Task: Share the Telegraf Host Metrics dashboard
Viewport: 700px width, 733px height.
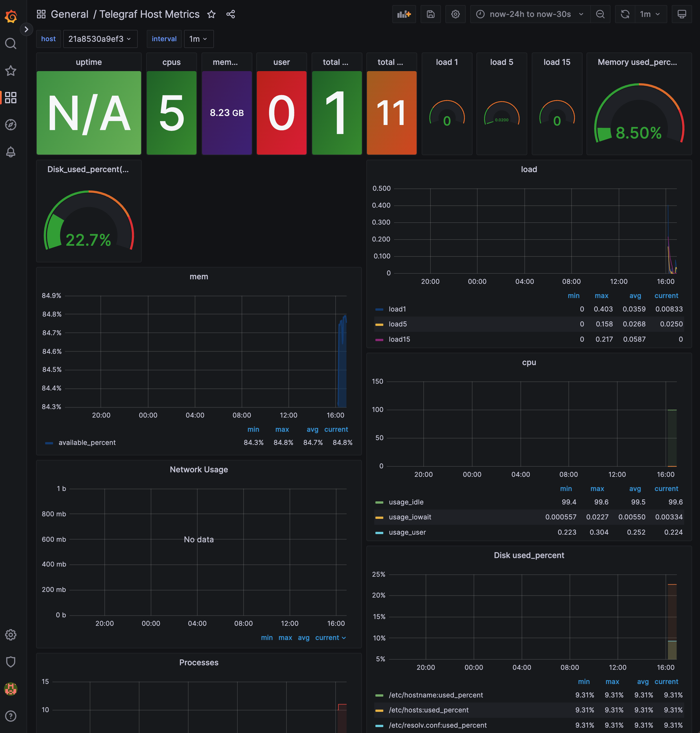Action: pyautogui.click(x=231, y=14)
